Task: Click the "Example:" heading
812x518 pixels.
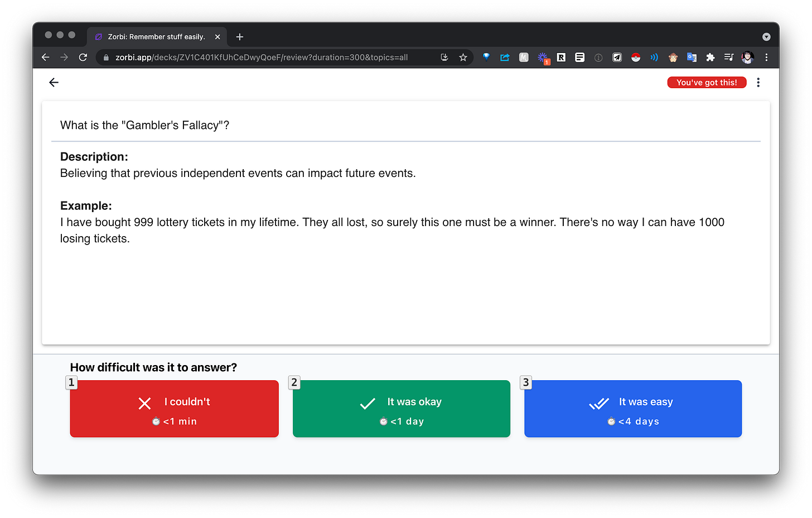Action: point(86,206)
